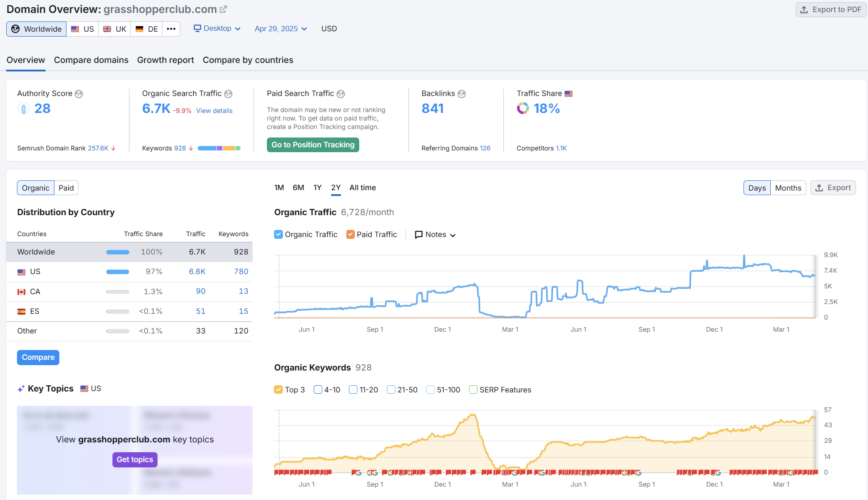Click the Export to PDF upload icon
This screenshot has height=500, width=868.
point(804,9)
